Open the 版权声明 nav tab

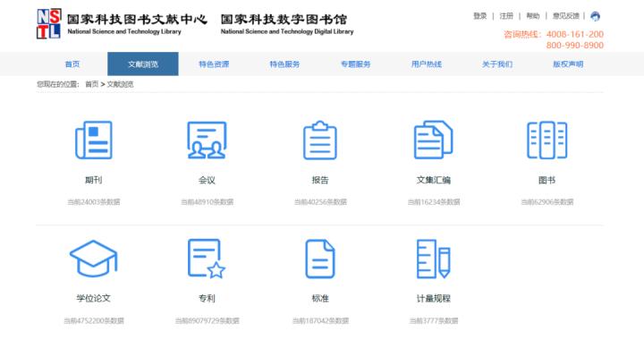[x=568, y=64]
